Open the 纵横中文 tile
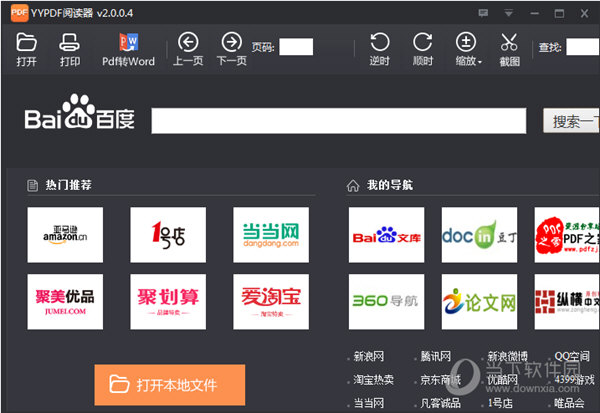Screen dimensions: 600x413 [567, 302]
